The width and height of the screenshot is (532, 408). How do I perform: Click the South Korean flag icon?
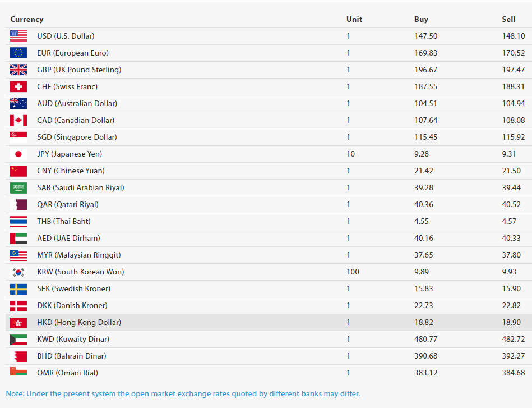[x=18, y=272]
